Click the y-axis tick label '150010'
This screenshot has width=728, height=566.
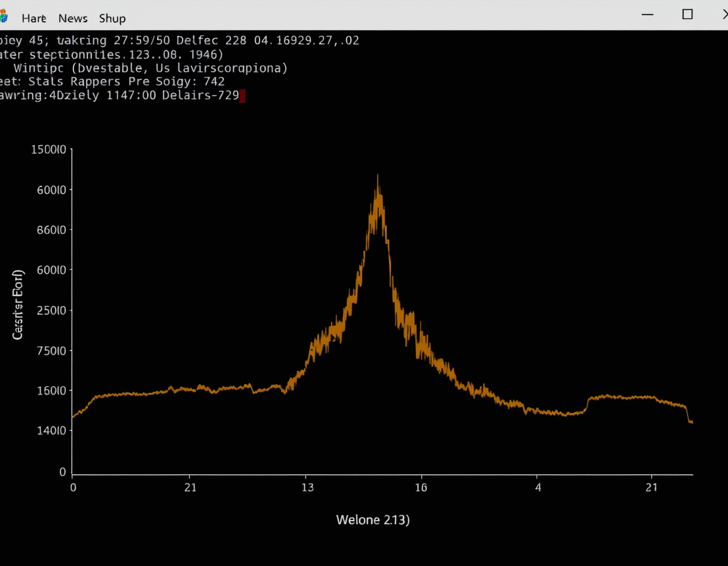[x=49, y=150]
